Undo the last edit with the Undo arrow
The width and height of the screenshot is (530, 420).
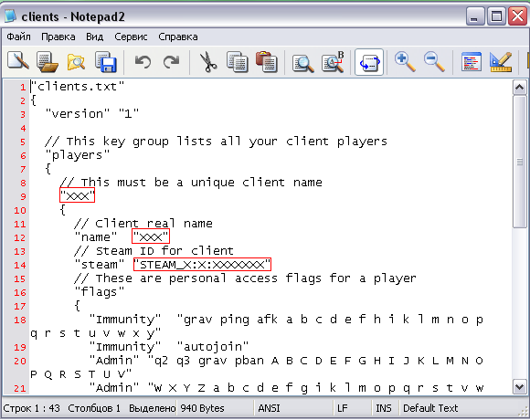click(x=143, y=62)
